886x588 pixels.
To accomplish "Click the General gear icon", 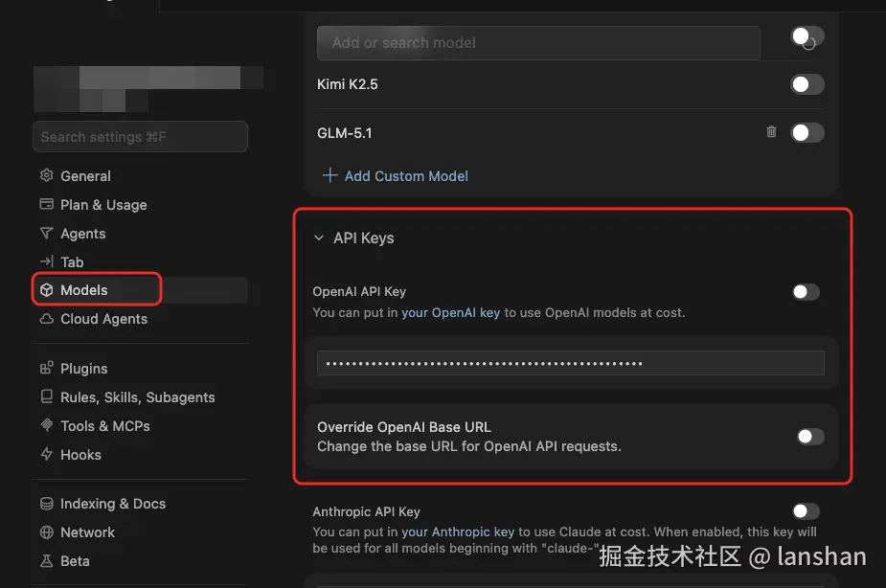I will pyautogui.click(x=46, y=175).
